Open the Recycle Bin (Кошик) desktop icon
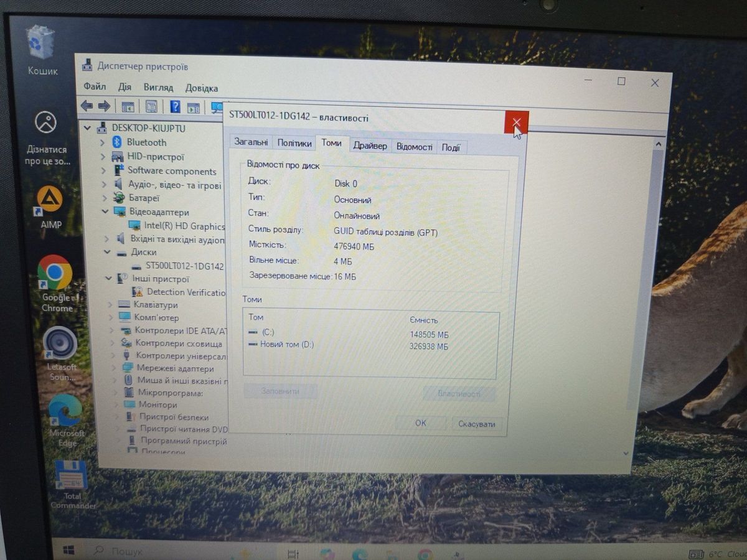The height and width of the screenshot is (560, 747). tap(41, 45)
